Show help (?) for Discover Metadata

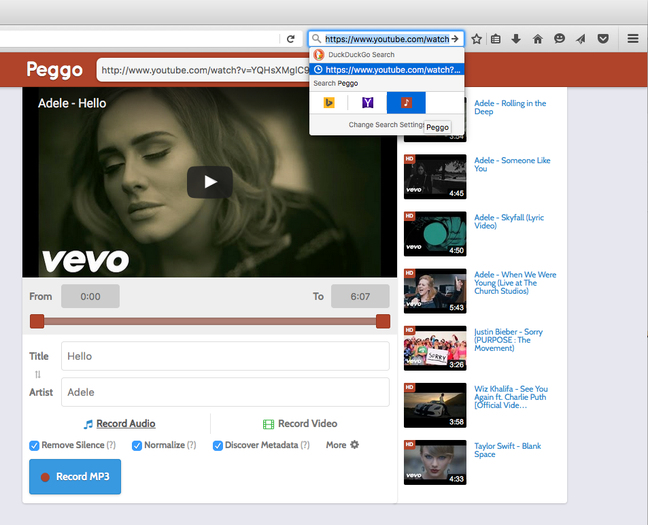pos(305,445)
